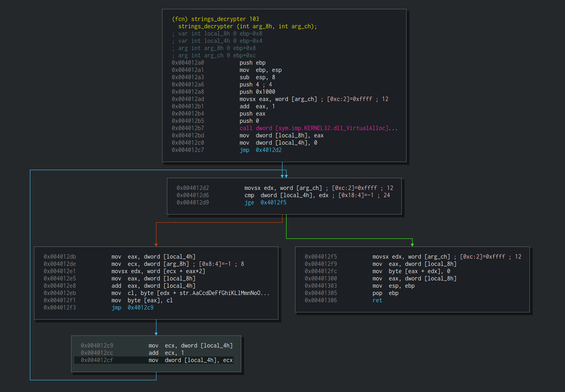Click the jmp 0x4012d2 jump target
The image size is (565, 392).
268,150
